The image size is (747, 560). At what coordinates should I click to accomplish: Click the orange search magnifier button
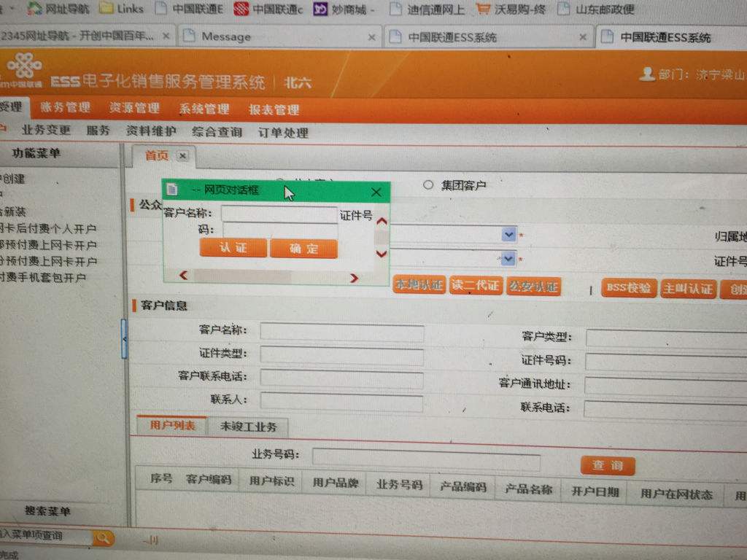click(103, 538)
